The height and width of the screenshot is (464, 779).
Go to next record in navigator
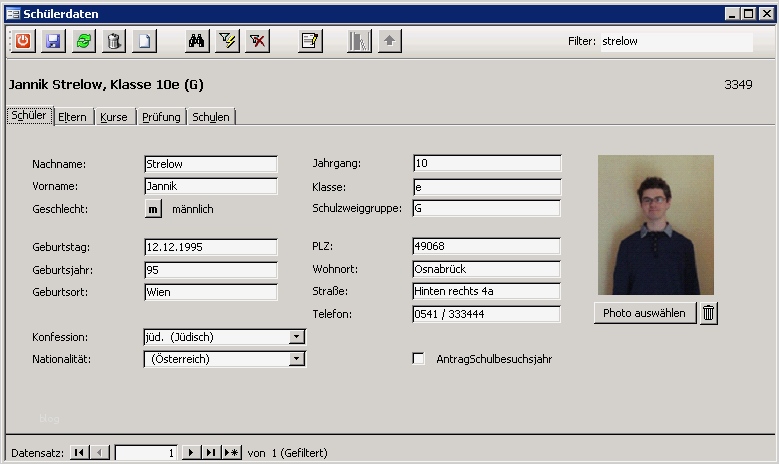tap(190, 453)
